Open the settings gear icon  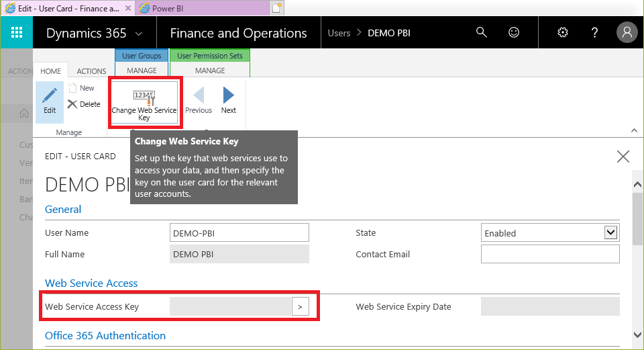(x=563, y=32)
